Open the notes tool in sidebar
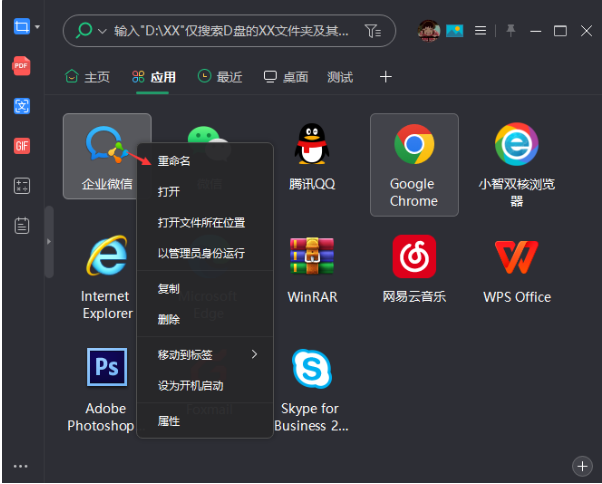 [x=22, y=226]
